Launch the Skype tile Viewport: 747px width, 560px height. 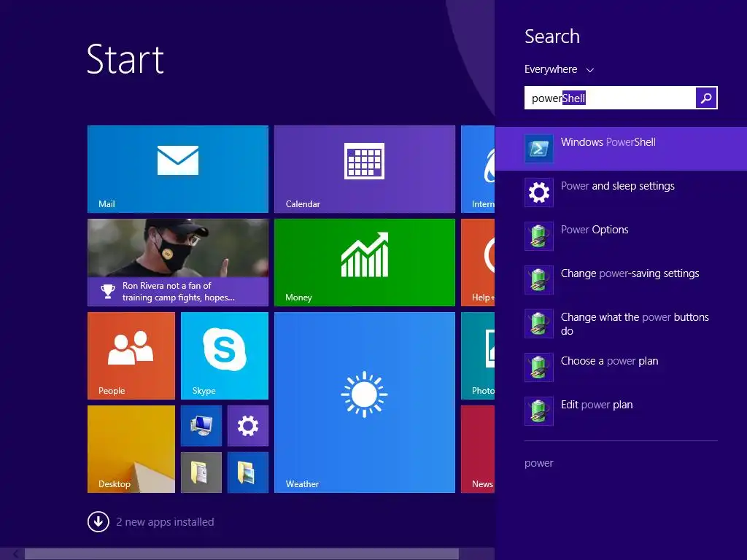[225, 356]
